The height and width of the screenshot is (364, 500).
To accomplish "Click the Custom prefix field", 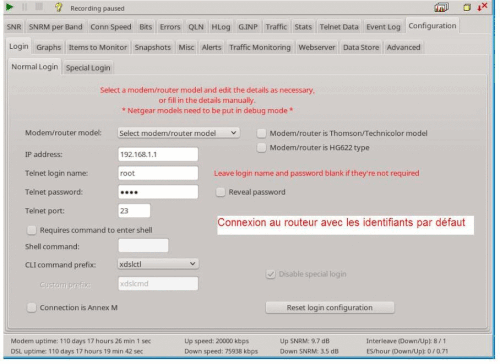I will point(158,284).
